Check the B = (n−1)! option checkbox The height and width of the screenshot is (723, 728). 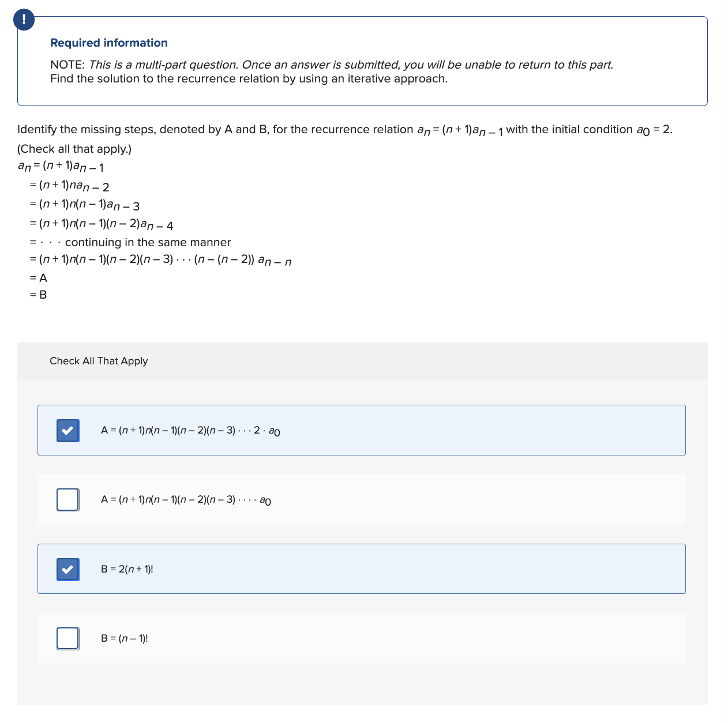pyautogui.click(x=67, y=638)
